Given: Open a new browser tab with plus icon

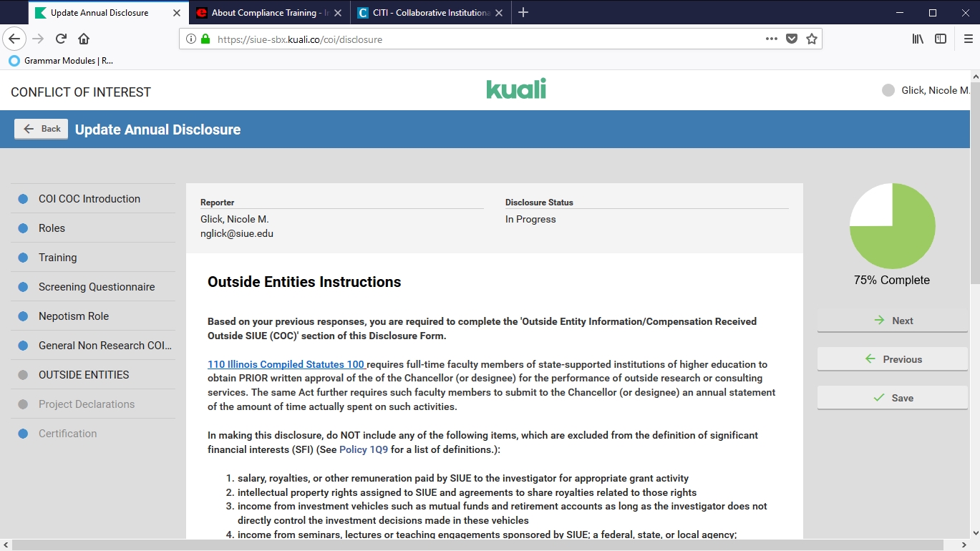Looking at the screenshot, I should [x=523, y=12].
